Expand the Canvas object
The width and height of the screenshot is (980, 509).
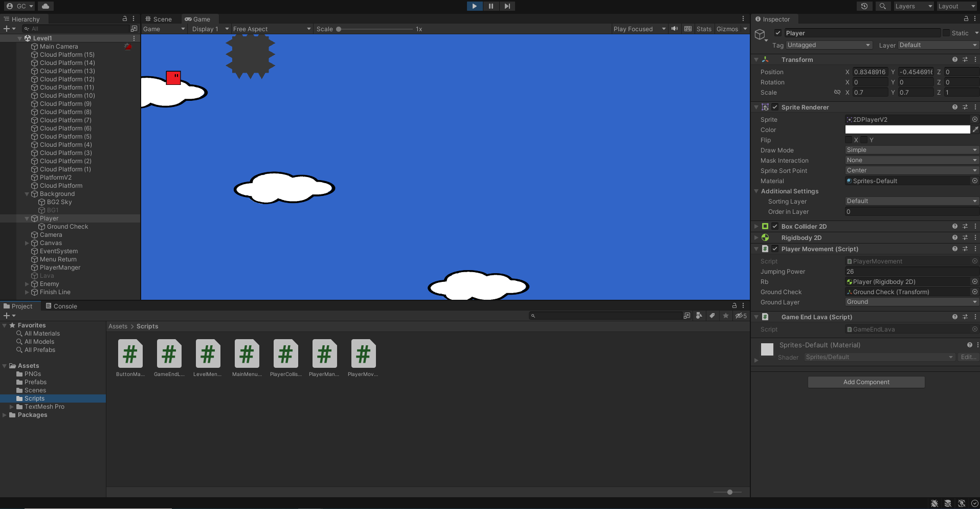point(27,243)
